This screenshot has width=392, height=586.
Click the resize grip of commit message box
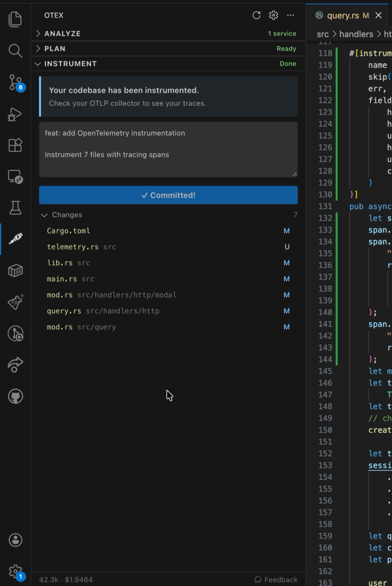point(294,174)
